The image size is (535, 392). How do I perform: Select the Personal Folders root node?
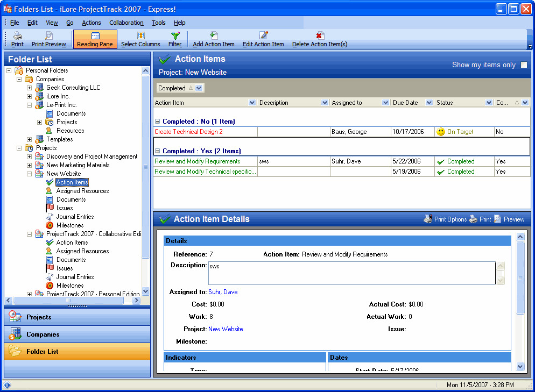point(47,70)
